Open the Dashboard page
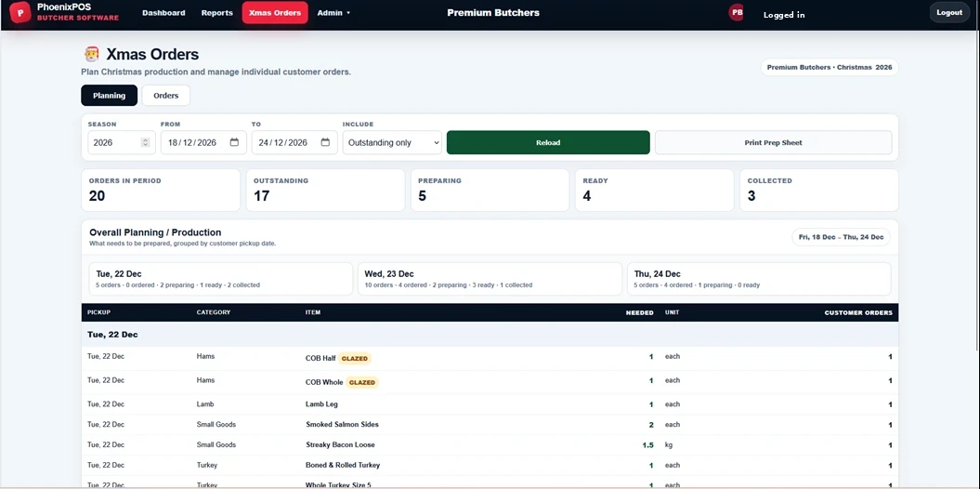The height and width of the screenshot is (489, 980). 163,12
